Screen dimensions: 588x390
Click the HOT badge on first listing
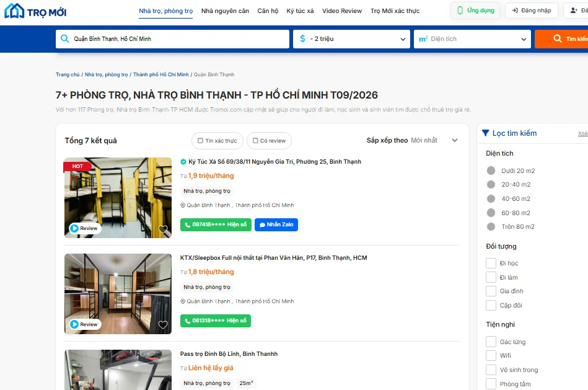click(x=77, y=166)
